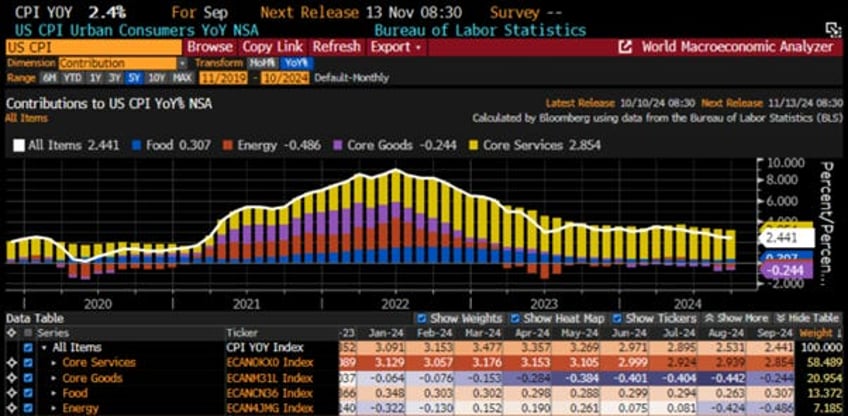
Task: Expand the Food tree row
Action: point(54,393)
